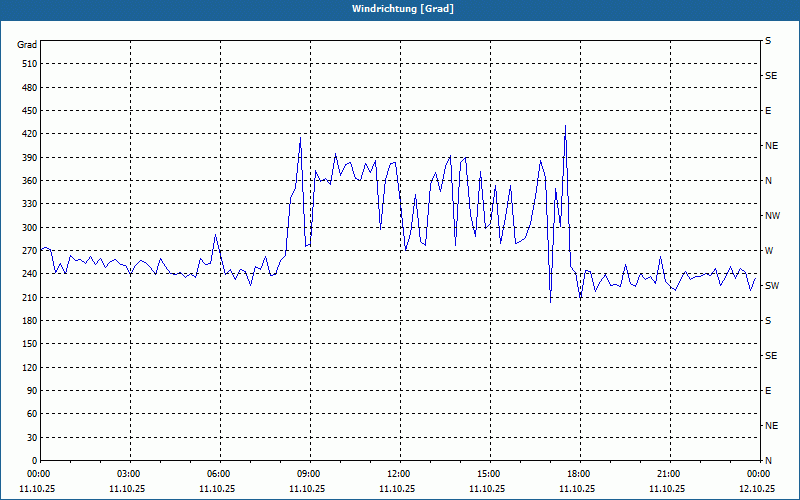Select the 240 y-axis value

(30, 274)
